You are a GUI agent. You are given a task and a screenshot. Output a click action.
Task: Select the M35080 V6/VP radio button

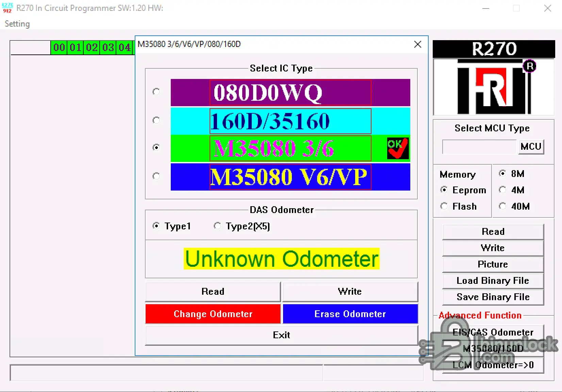pyautogui.click(x=156, y=176)
